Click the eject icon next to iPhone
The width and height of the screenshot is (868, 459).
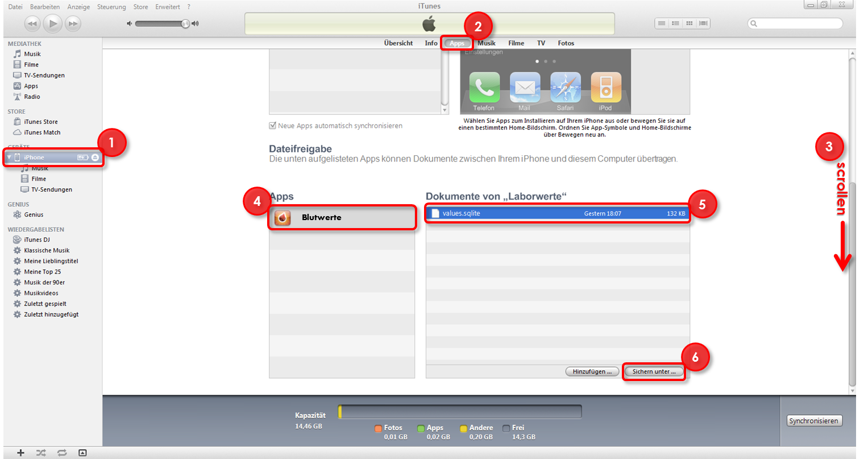tap(95, 158)
